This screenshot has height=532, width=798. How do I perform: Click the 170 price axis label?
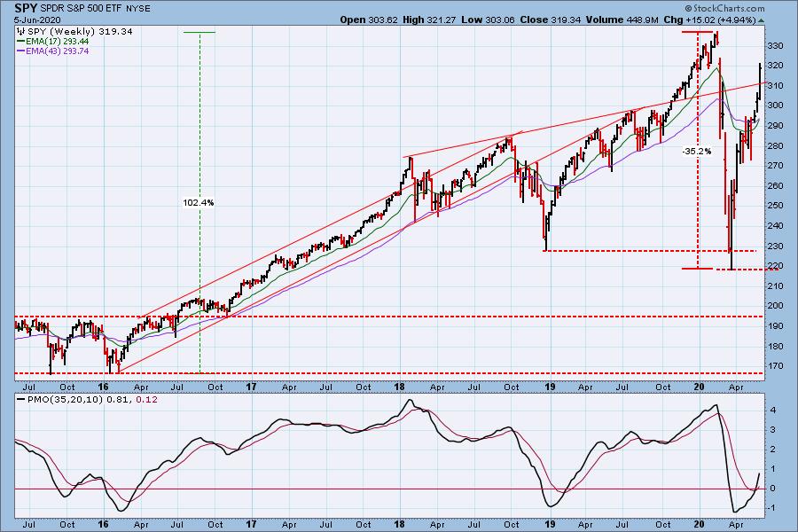tap(775, 366)
